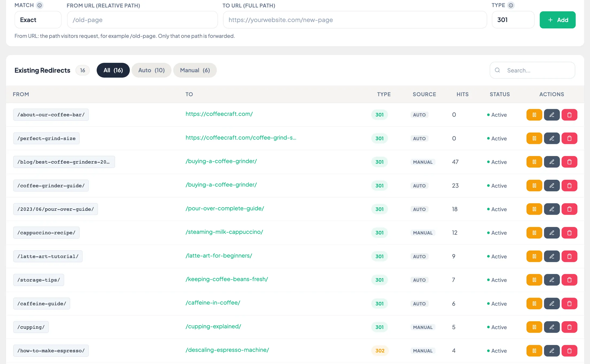The height and width of the screenshot is (364, 590).
Task: Delete the /2023/06/pour-over-guide/ redirect
Action: coord(569,209)
